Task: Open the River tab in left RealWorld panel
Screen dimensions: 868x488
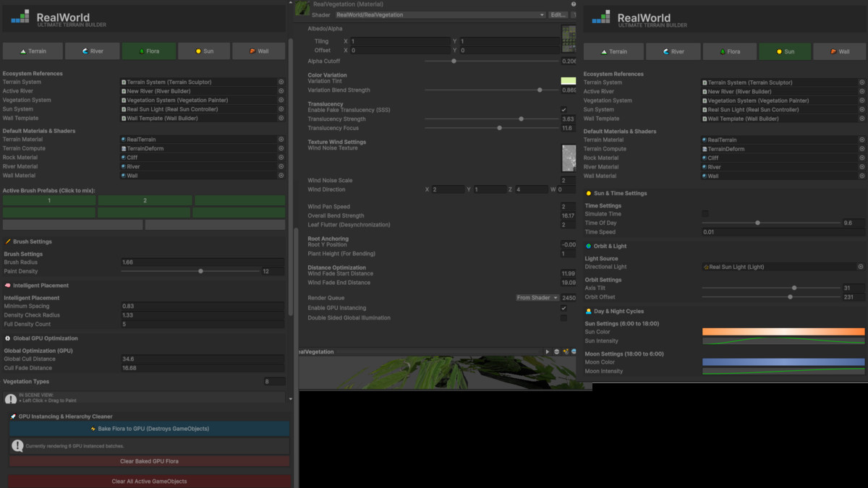Action: tap(92, 51)
